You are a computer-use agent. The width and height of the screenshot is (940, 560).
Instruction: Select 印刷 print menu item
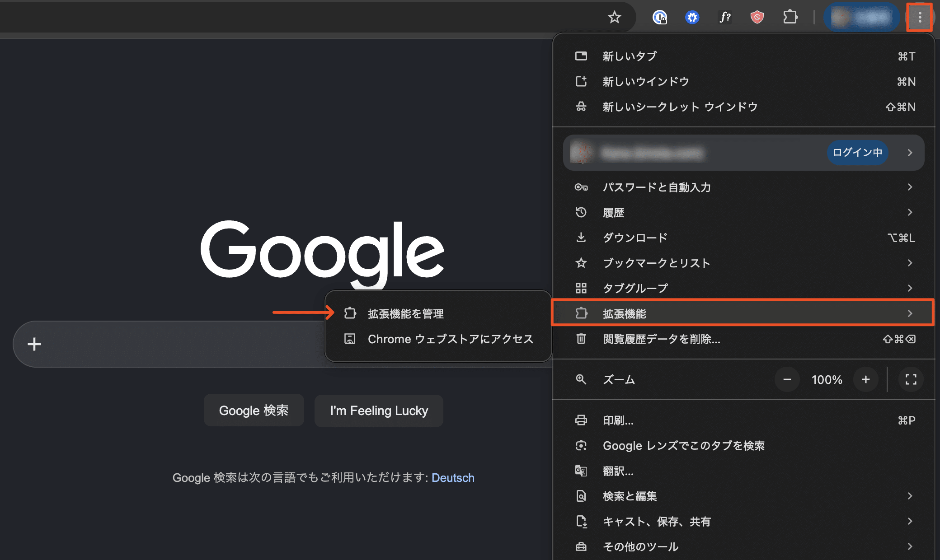click(744, 420)
